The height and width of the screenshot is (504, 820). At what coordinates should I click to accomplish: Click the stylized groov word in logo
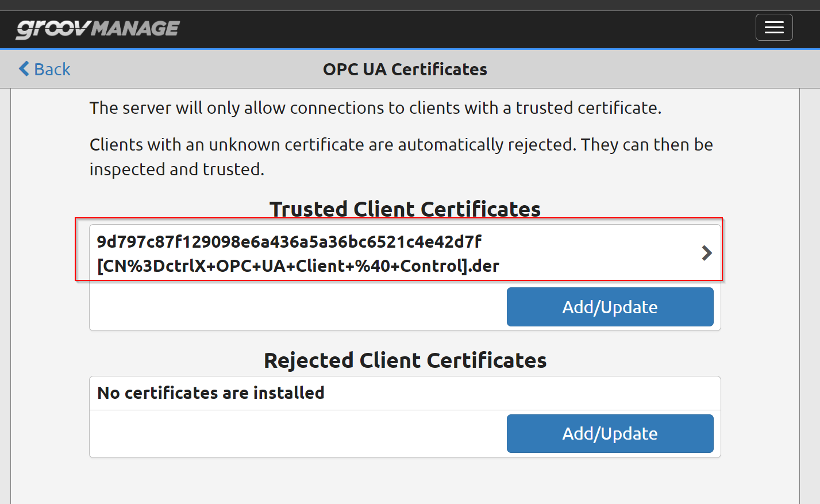(x=52, y=29)
